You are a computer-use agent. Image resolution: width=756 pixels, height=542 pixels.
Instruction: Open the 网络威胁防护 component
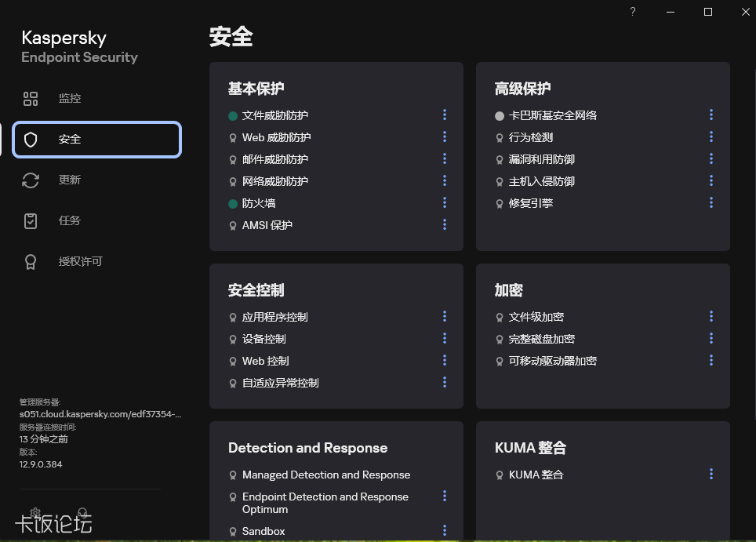click(274, 182)
